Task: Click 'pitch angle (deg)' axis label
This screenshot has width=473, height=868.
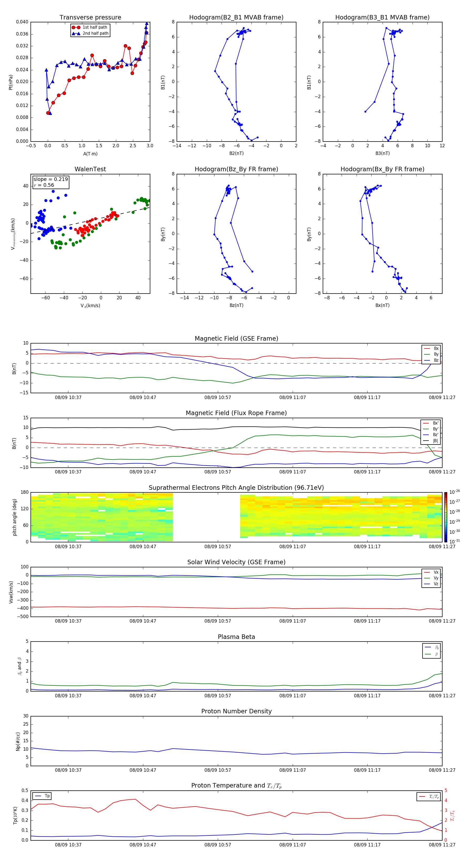Action: (x=14, y=517)
